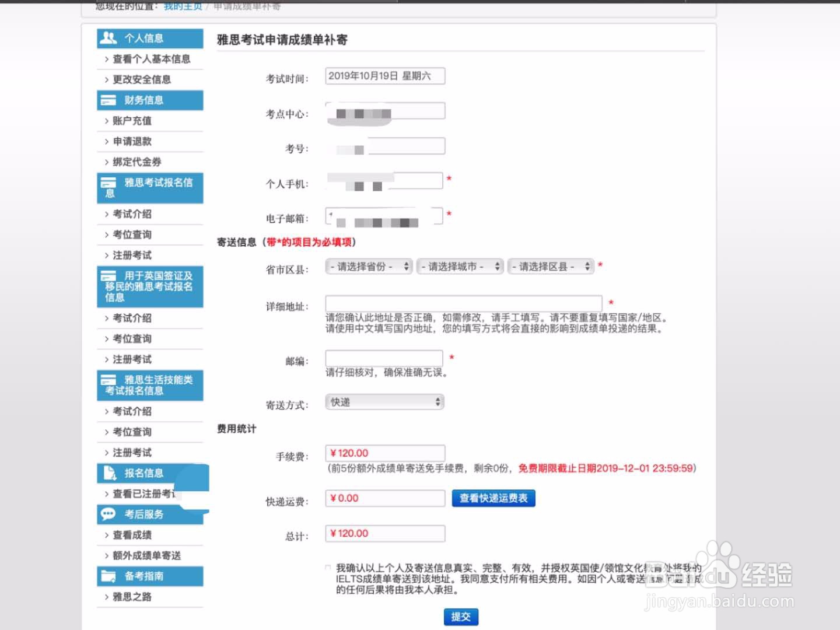Click the 财务信息 section header
The height and width of the screenshot is (630, 840).
click(x=150, y=100)
